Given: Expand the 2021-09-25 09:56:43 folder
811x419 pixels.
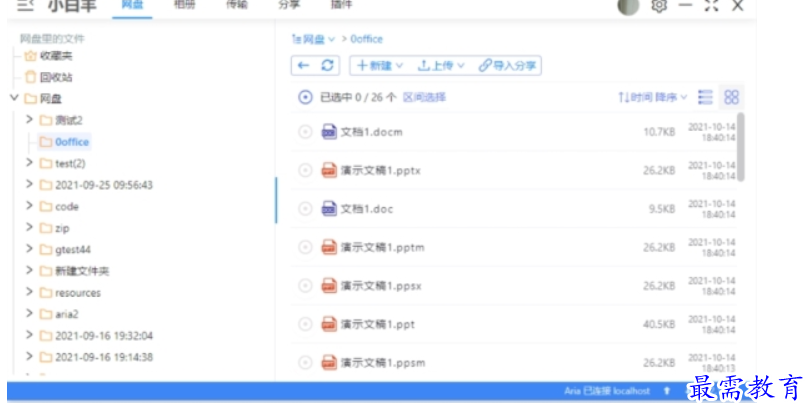Looking at the screenshot, I should pos(29,184).
